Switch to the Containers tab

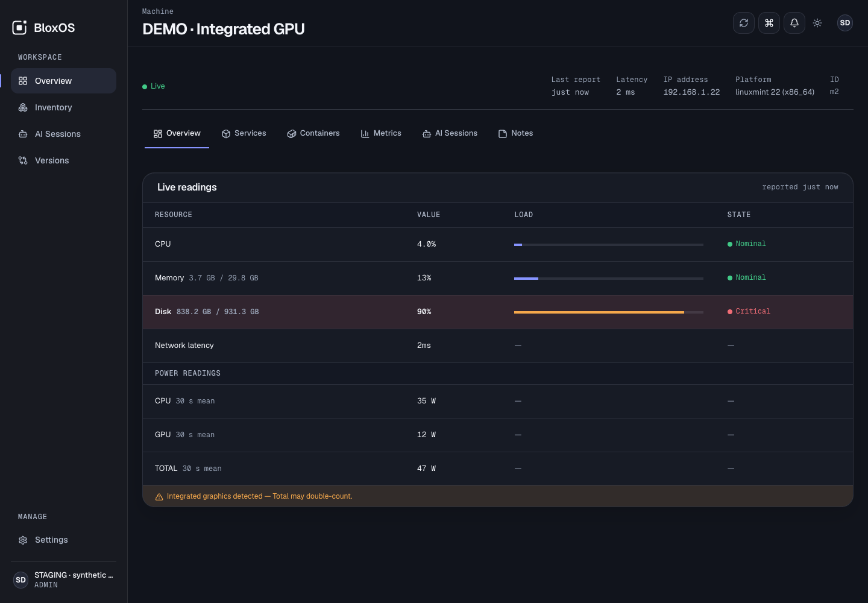pyautogui.click(x=313, y=133)
